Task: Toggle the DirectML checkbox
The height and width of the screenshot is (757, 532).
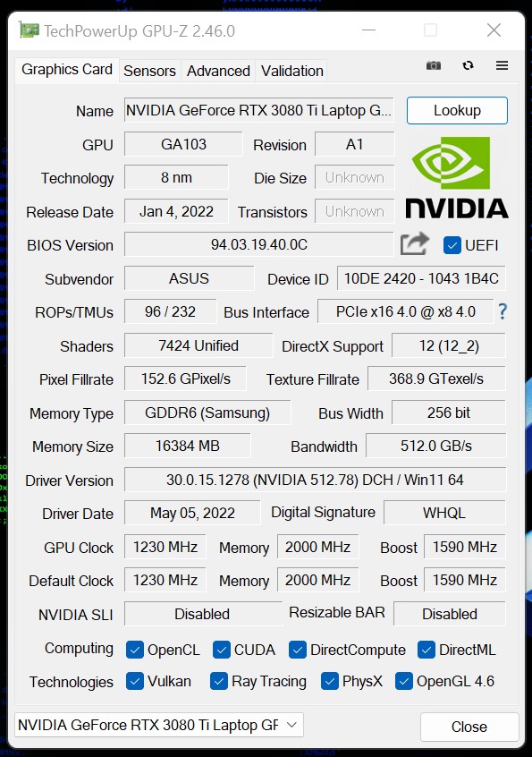Action: coord(426,650)
